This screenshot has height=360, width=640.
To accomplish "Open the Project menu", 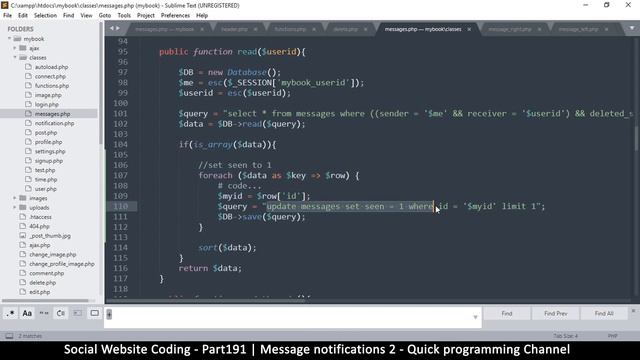I will pyautogui.click(x=146, y=16).
